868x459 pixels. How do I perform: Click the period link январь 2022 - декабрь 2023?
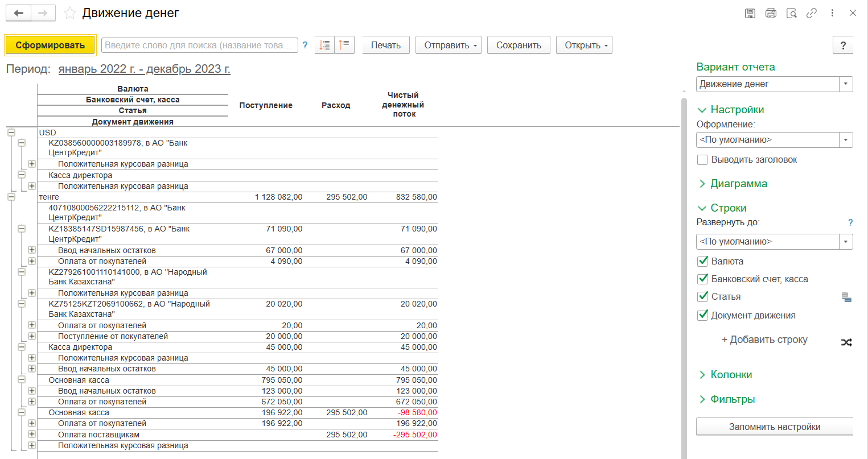click(144, 69)
